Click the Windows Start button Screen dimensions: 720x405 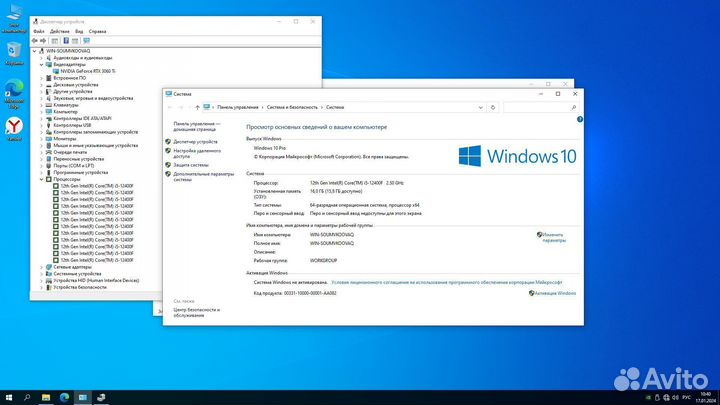pyautogui.click(x=9, y=397)
